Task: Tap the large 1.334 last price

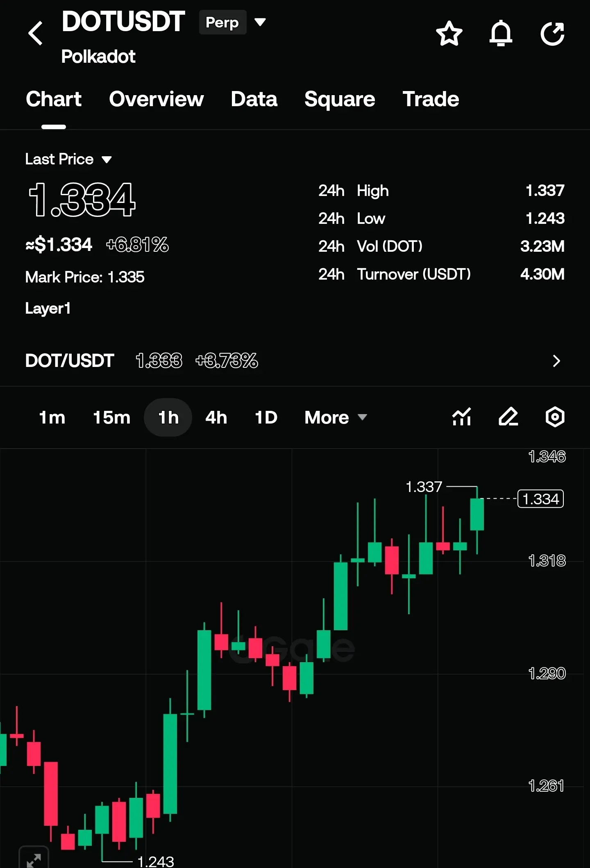Action: pos(82,200)
